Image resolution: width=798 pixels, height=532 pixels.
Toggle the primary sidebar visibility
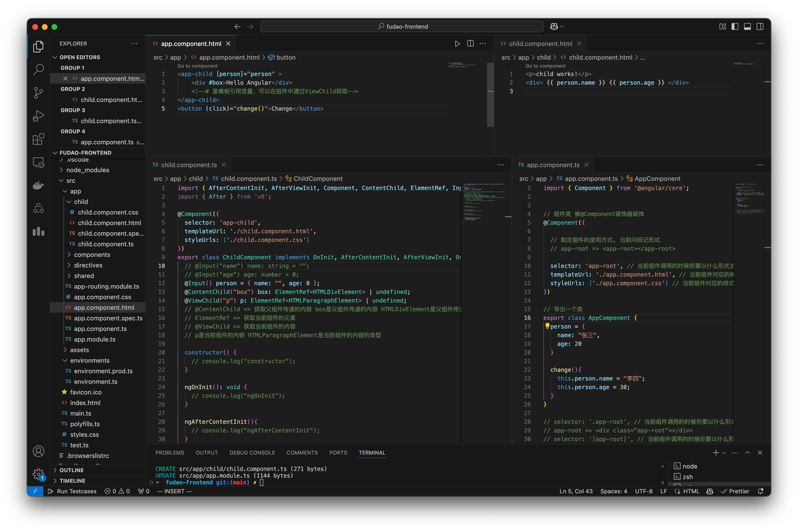(735, 26)
